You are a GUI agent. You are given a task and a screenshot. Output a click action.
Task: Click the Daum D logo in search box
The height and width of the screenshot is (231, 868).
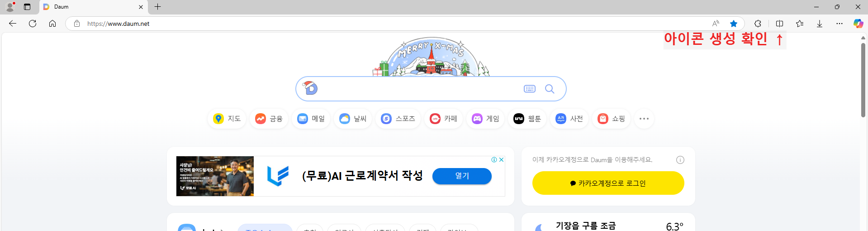(310, 88)
